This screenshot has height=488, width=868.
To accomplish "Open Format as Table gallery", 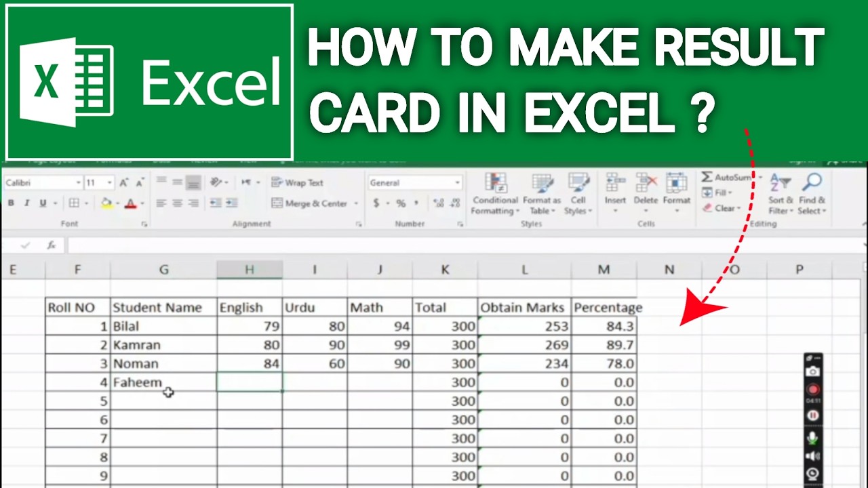I will click(542, 195).
